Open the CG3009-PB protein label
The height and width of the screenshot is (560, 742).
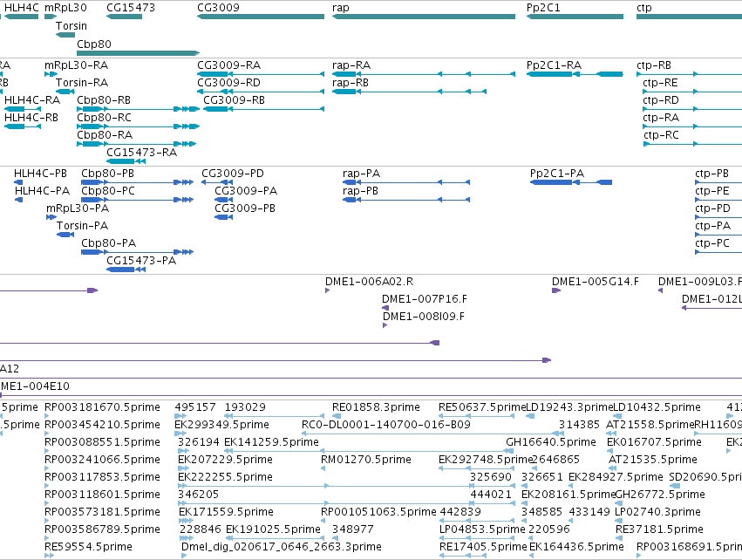(x=245, y=208)
